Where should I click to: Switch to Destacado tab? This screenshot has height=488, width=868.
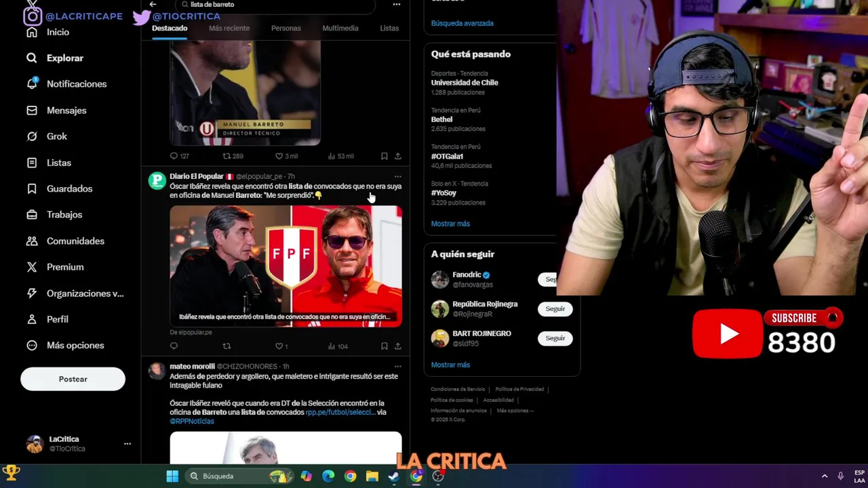[170, 28]
